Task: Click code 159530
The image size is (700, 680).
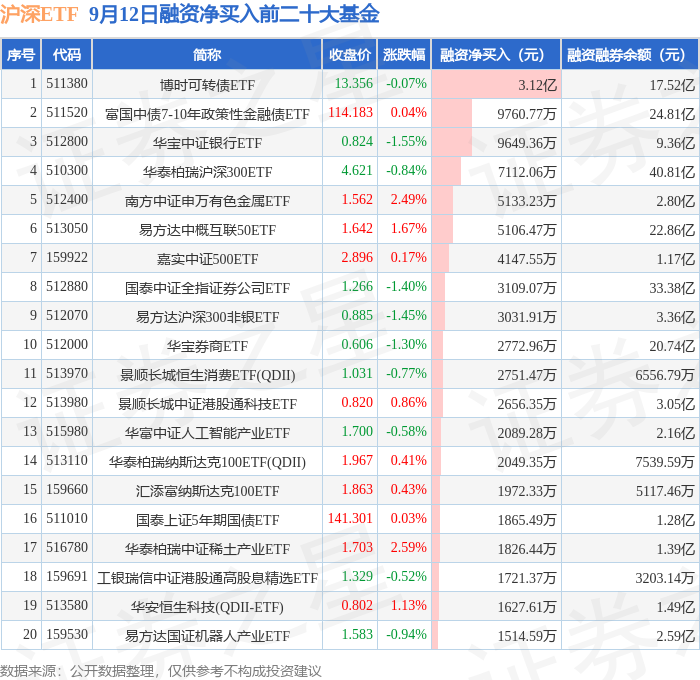Action: (67, 635)
